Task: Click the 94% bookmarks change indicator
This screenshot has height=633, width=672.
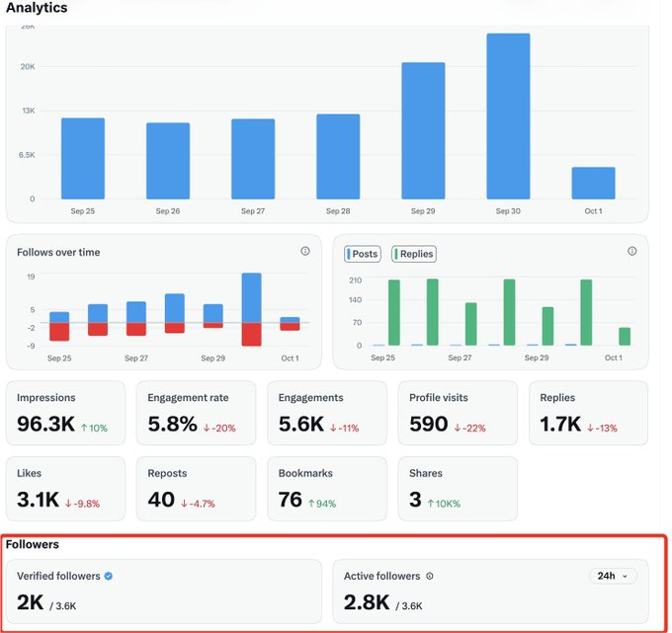Action: [322, 504]
